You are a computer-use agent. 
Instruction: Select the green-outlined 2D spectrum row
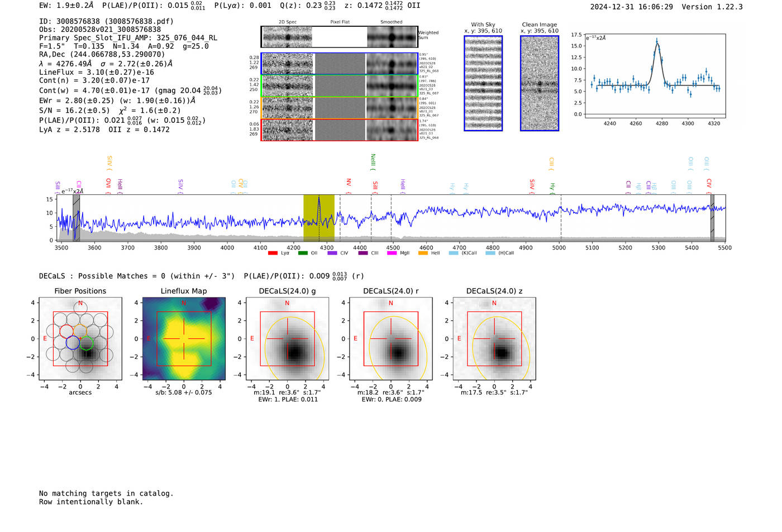[x=339, y=86]
